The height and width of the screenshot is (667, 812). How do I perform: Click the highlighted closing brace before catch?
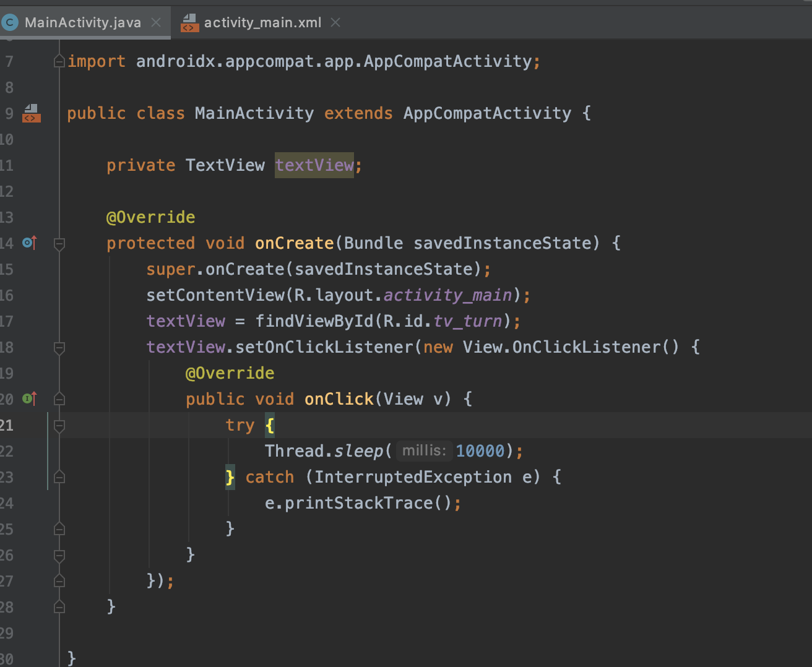[x=230, y=477]
